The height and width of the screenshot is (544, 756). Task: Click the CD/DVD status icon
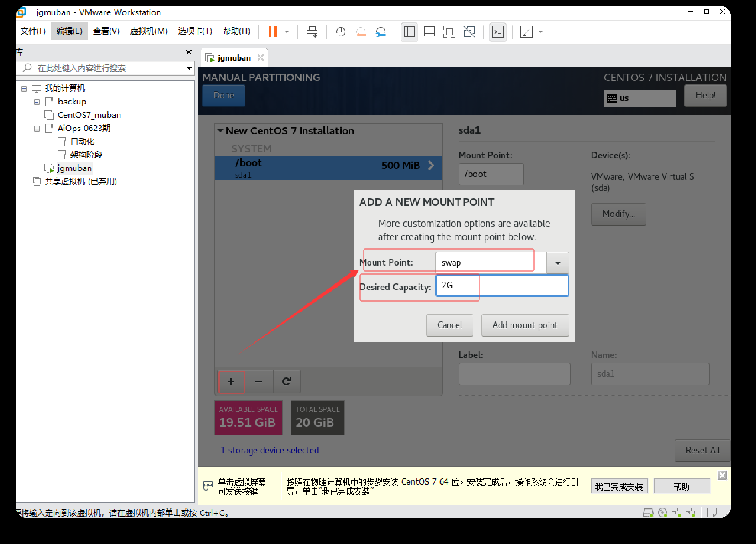click(x=662, y=513)
